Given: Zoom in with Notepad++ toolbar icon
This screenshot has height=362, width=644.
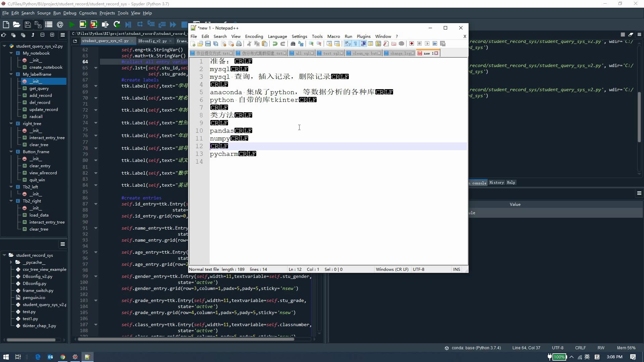Looking at the screenshot, I should (311, 44).
